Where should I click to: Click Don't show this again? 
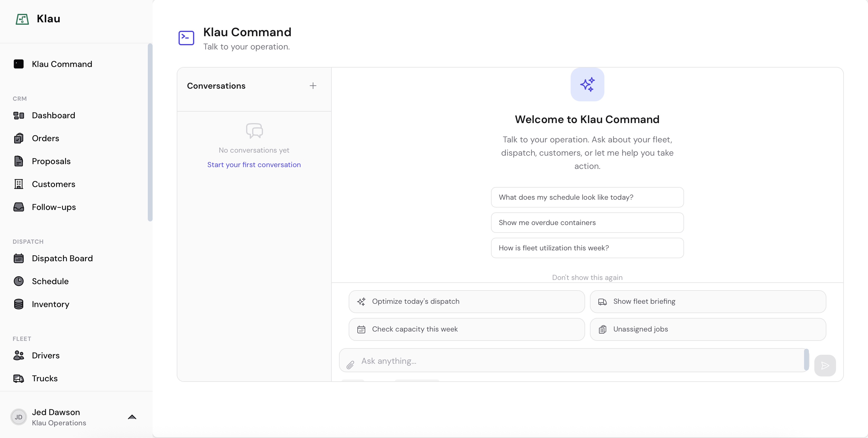pos(587,278)
